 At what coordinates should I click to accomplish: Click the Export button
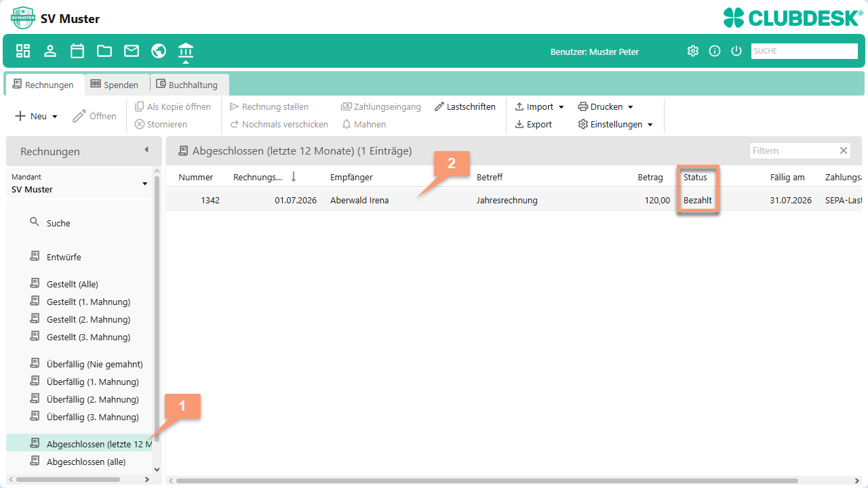534,124
